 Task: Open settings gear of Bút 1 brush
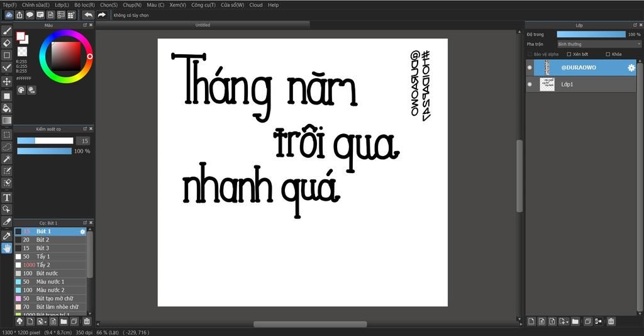pyautogui.click(x=82, y=232)
